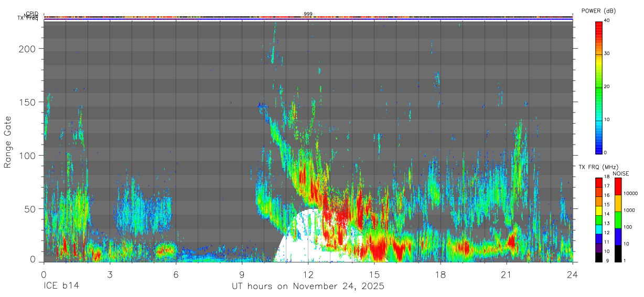This screenshot has height=297, width=644.
Task: Click the 'ICE b14' radar label
Action: click(x=60, y=287)
